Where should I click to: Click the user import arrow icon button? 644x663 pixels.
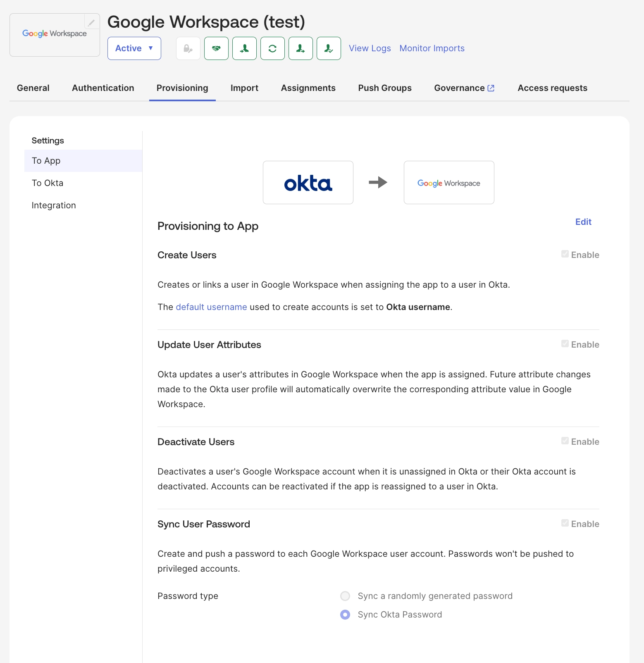coord(245,48)
